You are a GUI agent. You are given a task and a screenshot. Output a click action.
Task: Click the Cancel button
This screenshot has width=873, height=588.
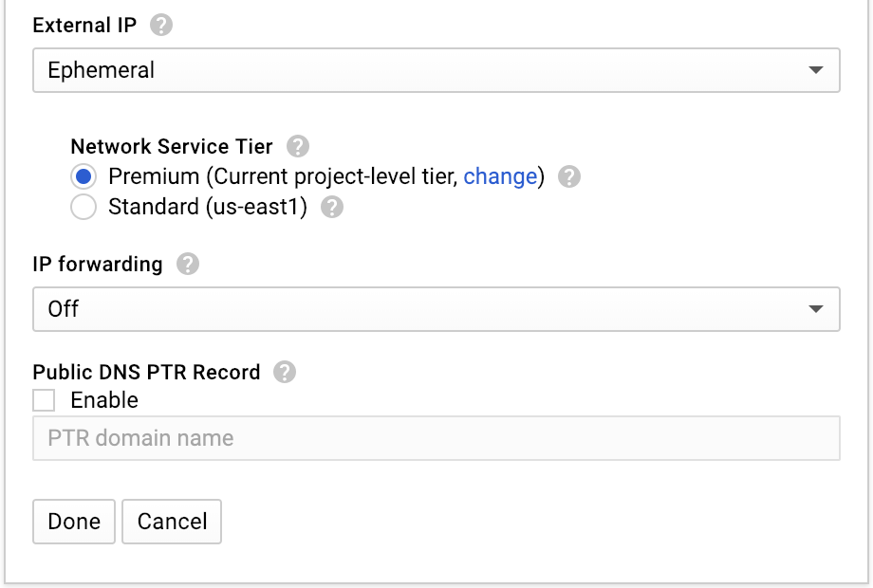pos(172,522)
